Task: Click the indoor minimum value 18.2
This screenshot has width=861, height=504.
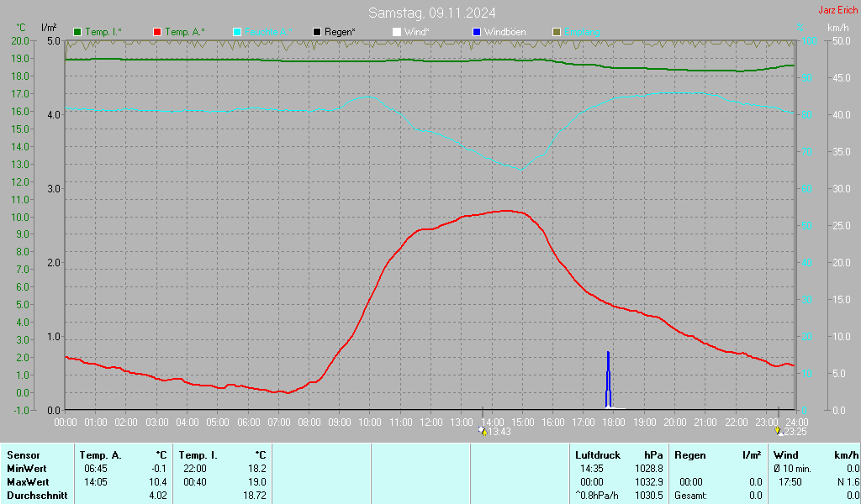Action: pos(257,469)
